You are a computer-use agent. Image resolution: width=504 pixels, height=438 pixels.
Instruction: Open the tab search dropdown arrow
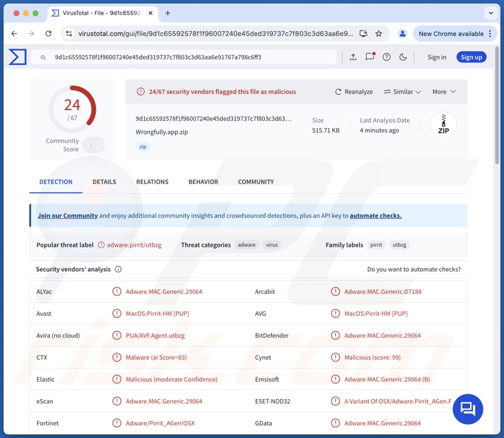[x=491, y=13]
